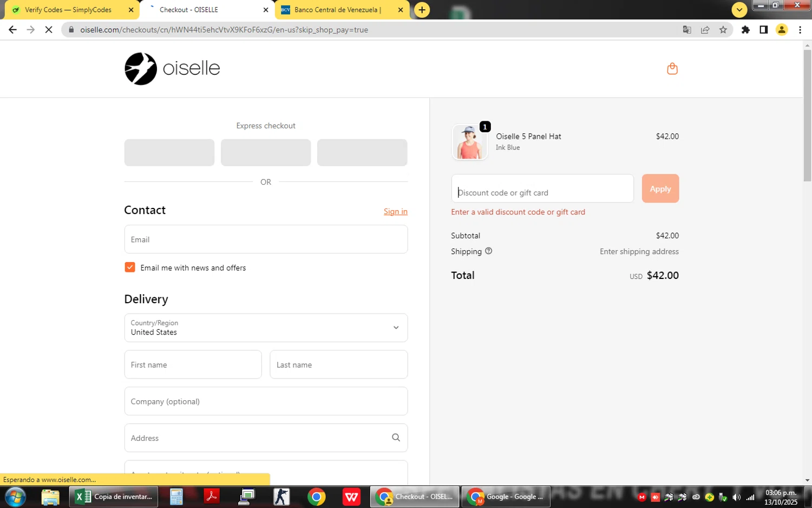812x508 pixels.
Task: Close the Verify Codes tab
Action: 131,10
